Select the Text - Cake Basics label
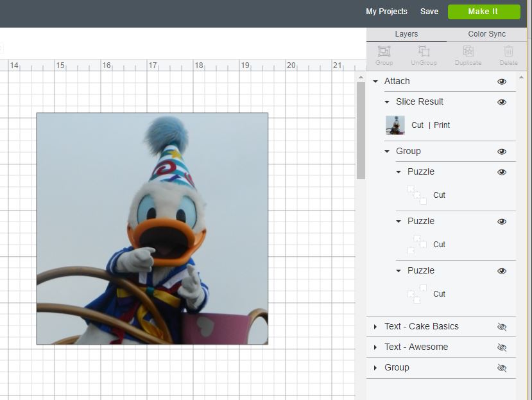 point(422,326)
